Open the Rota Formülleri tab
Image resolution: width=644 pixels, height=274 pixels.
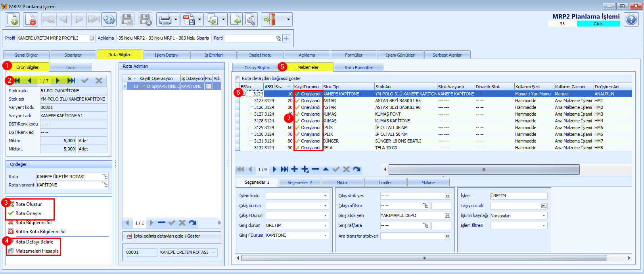359,67
